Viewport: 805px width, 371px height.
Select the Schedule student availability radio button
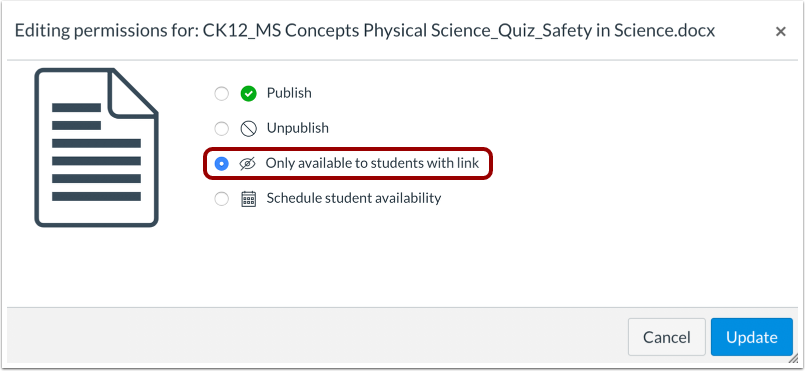pos(221,199)
